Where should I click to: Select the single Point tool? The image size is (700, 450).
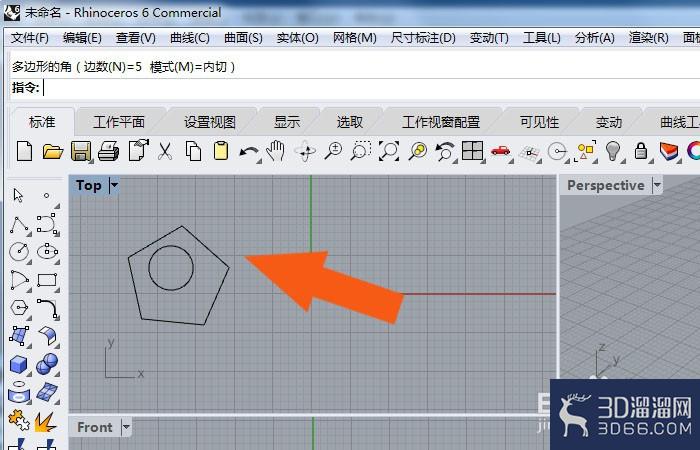(46, 196)
